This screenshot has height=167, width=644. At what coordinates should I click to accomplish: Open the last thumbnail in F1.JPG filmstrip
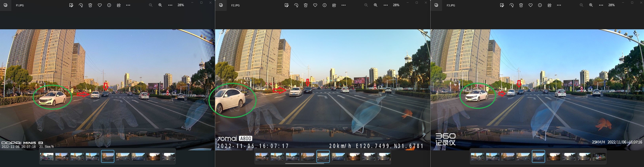click(169, 157)
